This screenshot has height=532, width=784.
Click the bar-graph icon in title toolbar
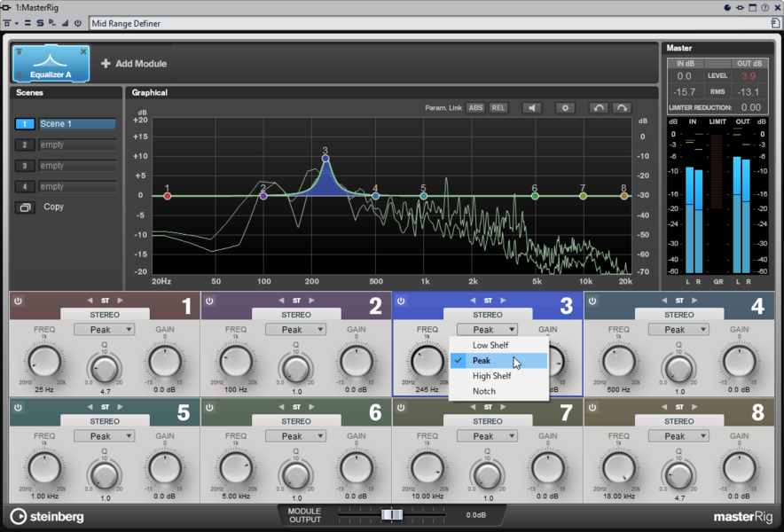tap(66, 23)
